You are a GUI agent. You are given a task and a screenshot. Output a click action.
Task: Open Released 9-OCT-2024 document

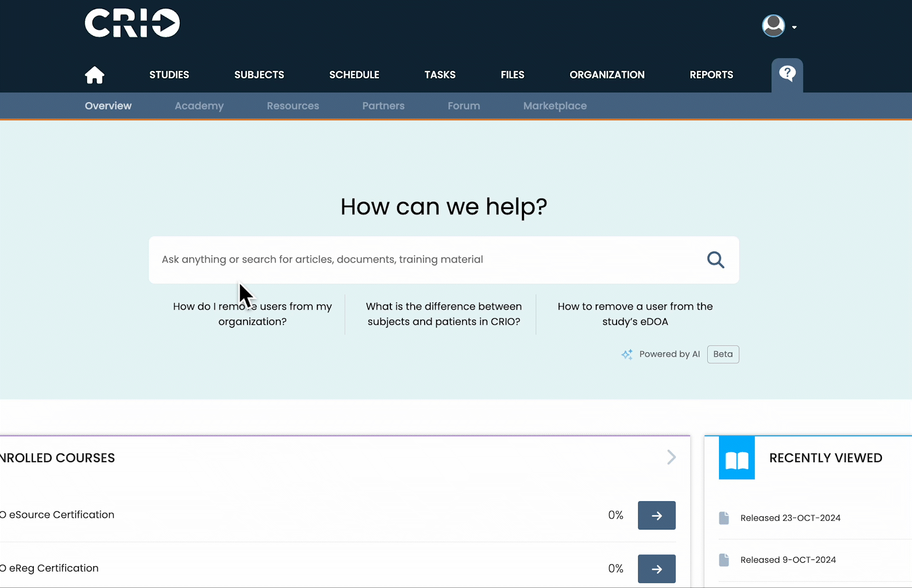(x=788, y=560)
